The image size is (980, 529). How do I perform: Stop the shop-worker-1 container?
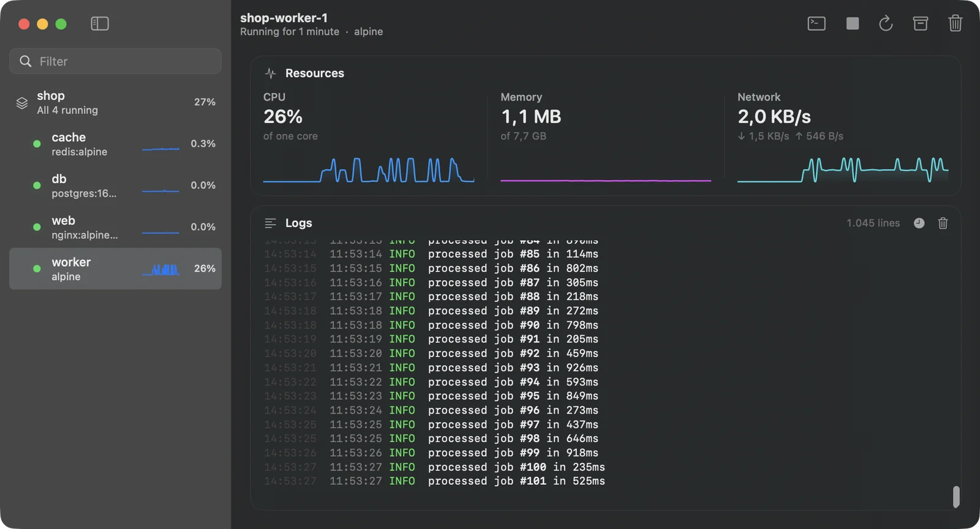pyautogui.click(x=852, y=24)
